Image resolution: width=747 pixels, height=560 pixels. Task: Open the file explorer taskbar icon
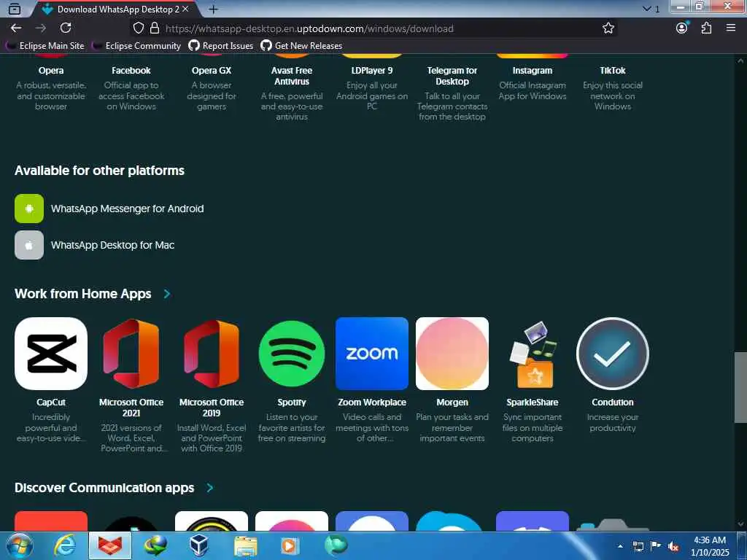coord(245,545)
